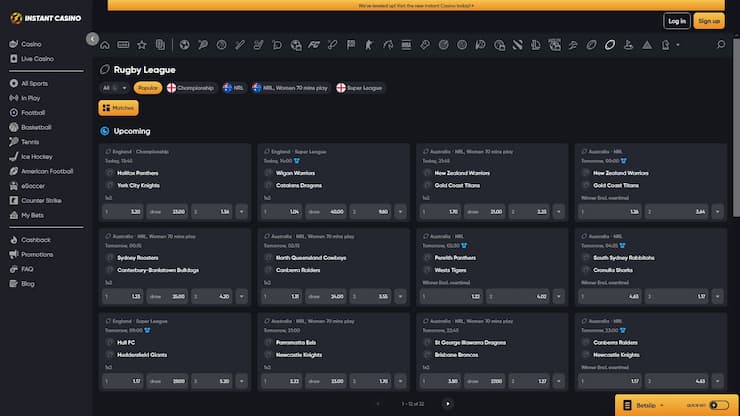Image resolution: width=740 pixels, height=416 pixels.
Task: Click the orange announcement banner link
Action: point(416,6)
